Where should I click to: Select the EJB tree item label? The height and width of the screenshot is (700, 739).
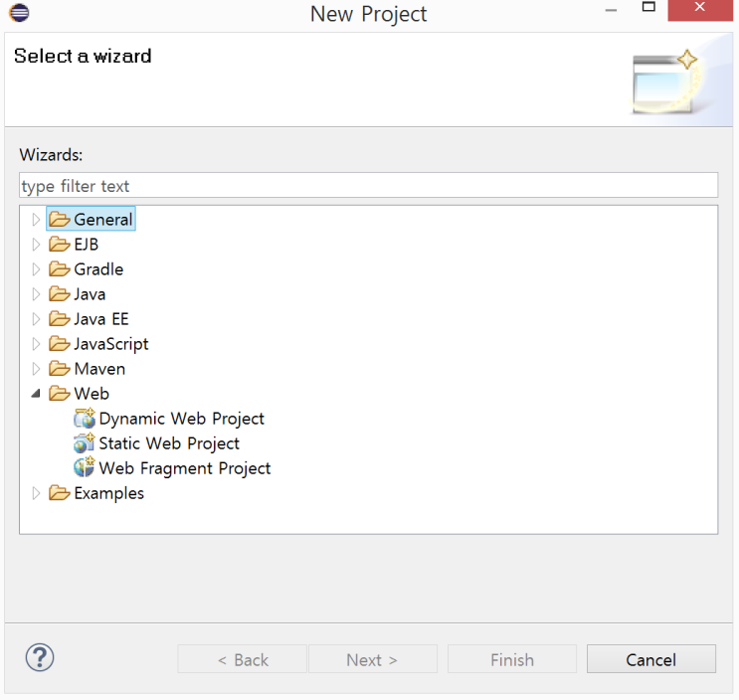point(87,245)
